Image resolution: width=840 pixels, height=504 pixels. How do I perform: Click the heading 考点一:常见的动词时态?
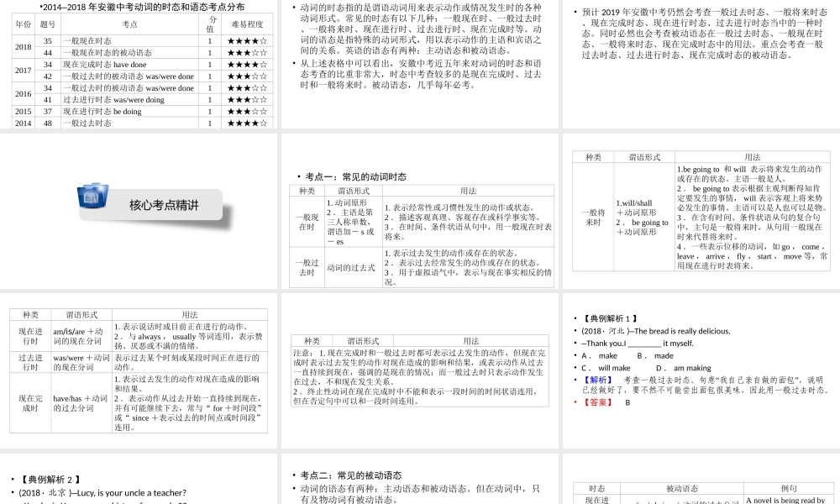[355, 176]
